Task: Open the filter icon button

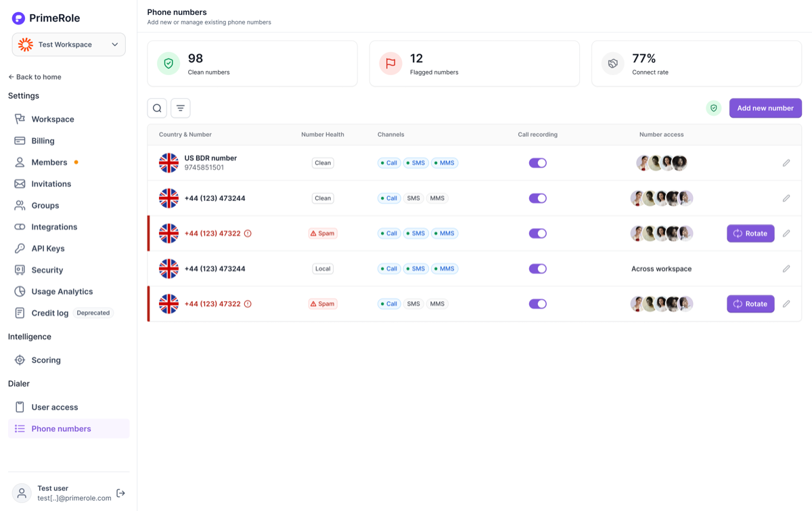Action: pyautogui.click(x=181, y=108)
